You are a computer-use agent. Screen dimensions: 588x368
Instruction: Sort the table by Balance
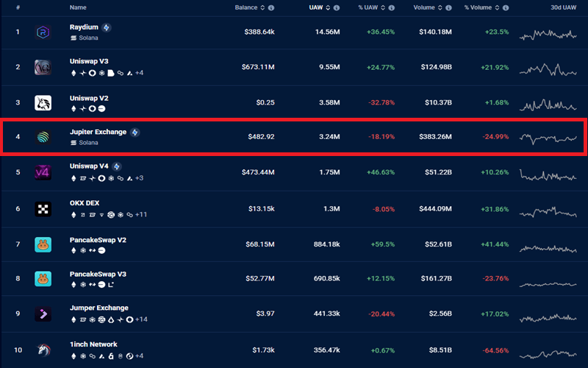tap(262, 7)
